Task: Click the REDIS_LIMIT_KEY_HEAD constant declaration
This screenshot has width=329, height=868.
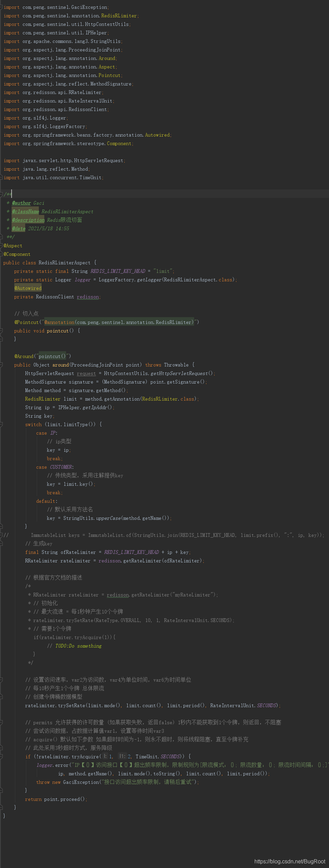Action: 118,271
